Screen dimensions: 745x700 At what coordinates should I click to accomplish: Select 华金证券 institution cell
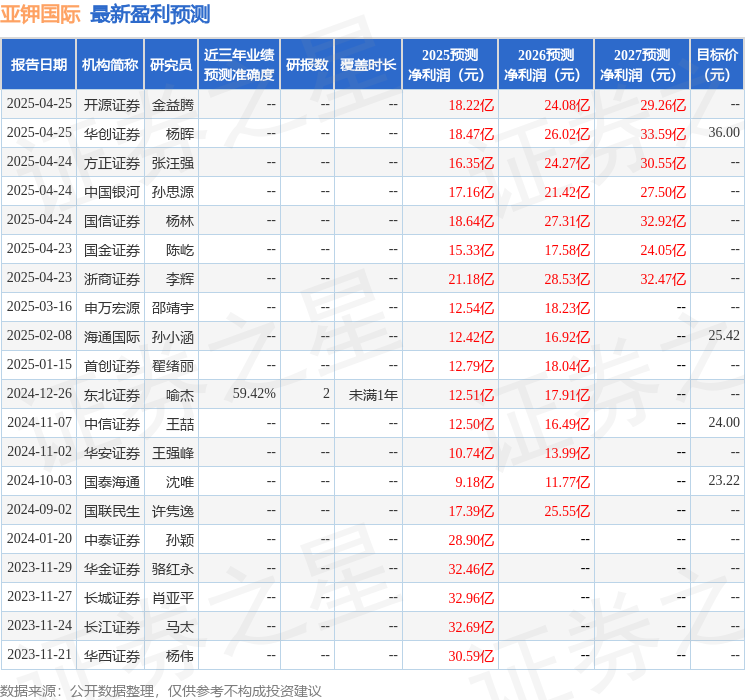(112, 568)
